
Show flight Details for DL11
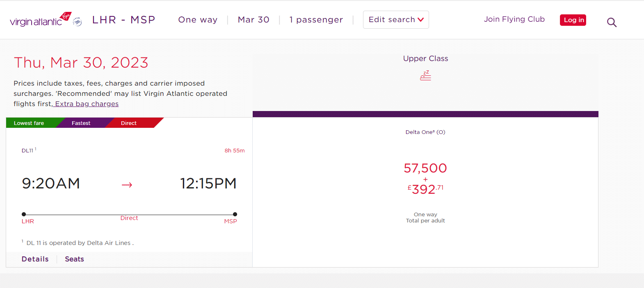(35, 259)
